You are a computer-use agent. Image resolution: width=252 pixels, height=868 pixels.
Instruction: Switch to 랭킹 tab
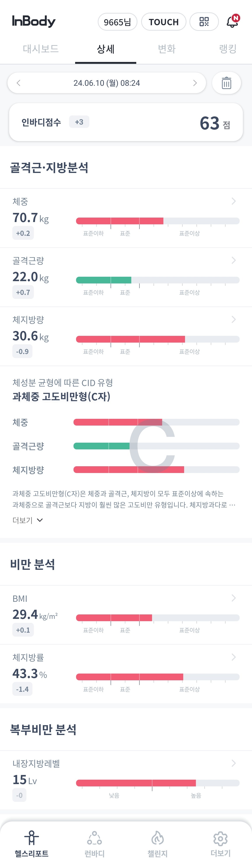coord(228,49)
